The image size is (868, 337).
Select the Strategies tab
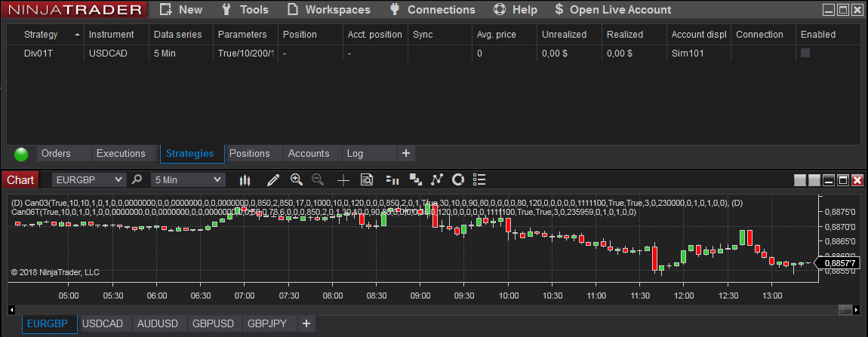pos(190,153)
